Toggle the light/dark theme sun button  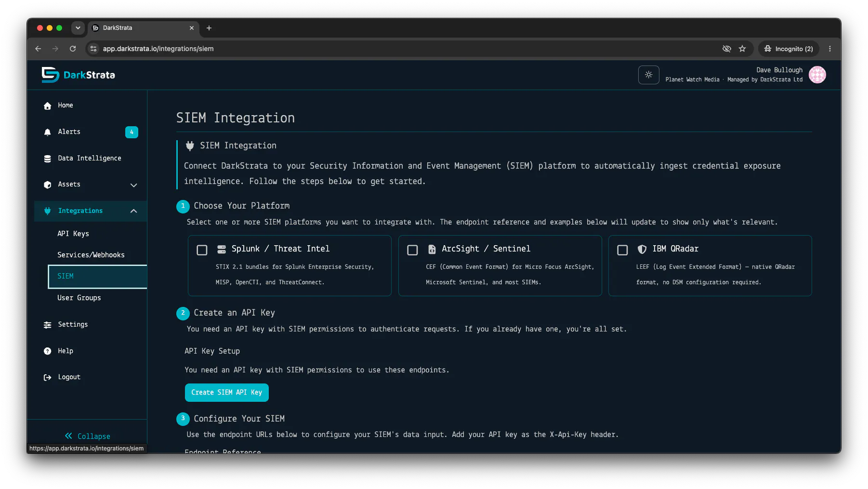point(648,75)
